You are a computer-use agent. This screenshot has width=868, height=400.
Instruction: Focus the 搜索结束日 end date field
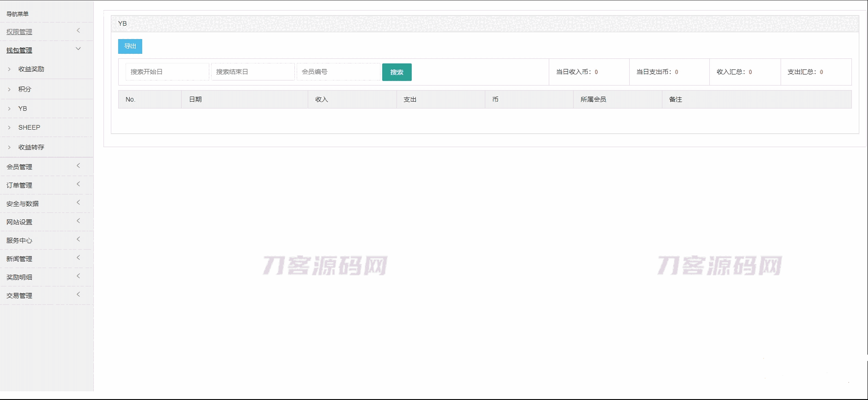click(x=253, y=72)
